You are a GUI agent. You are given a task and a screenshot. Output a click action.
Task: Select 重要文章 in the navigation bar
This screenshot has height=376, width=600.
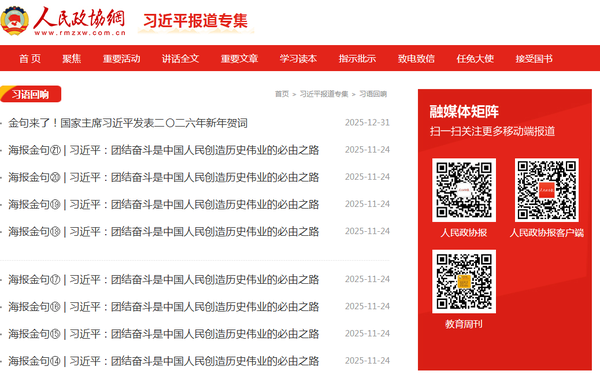click(239, 59)
